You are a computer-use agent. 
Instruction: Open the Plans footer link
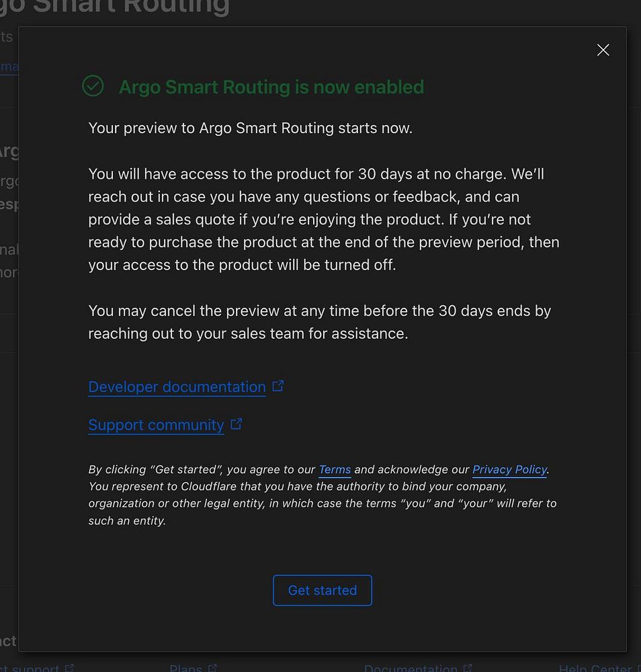click(x=185, y=668)
